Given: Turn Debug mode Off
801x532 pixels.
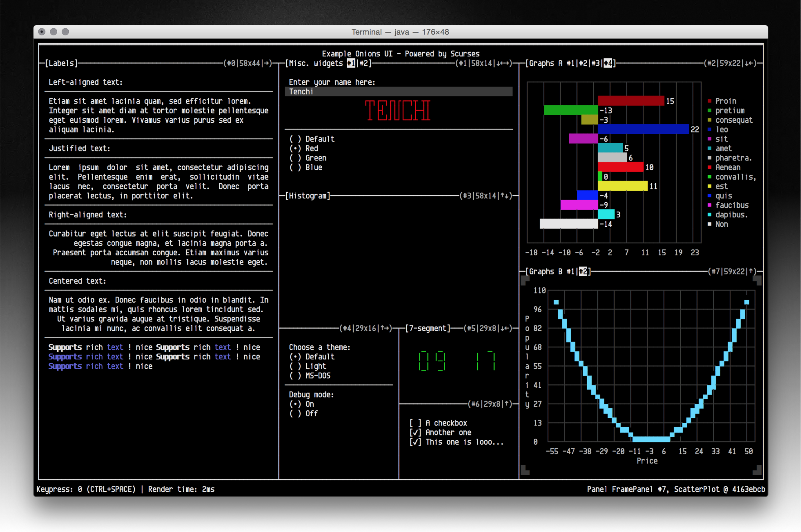Looking at the screenshot, I should click(304, 413).
